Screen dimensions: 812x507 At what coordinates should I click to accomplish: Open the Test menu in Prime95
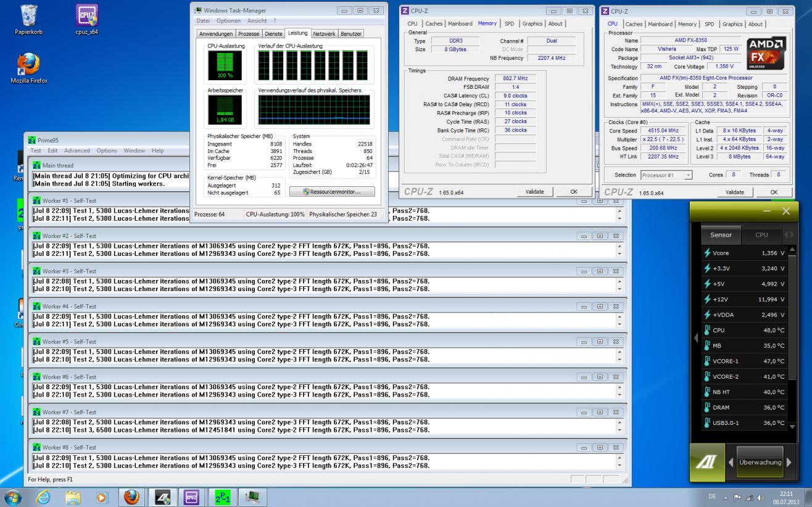tap(36, 150)
